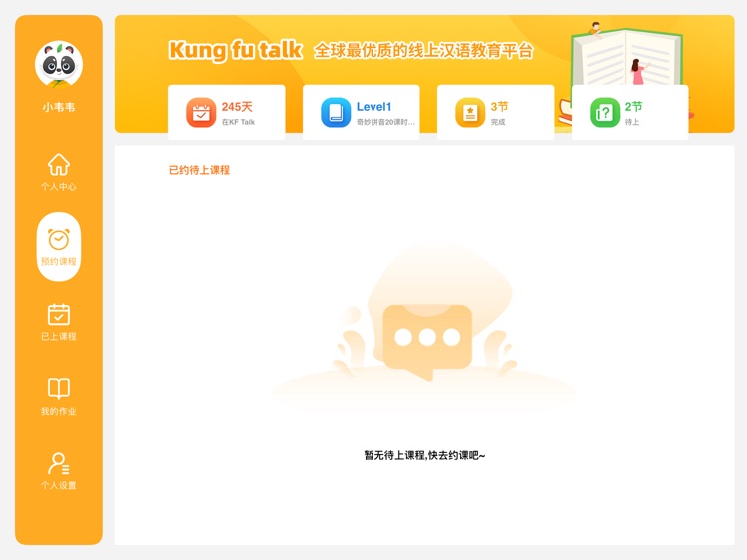Image resolution: width=747 pixels, height=560 pixels.
Task: Click the 个人中心 sidebar label
Action: [59, 186]
